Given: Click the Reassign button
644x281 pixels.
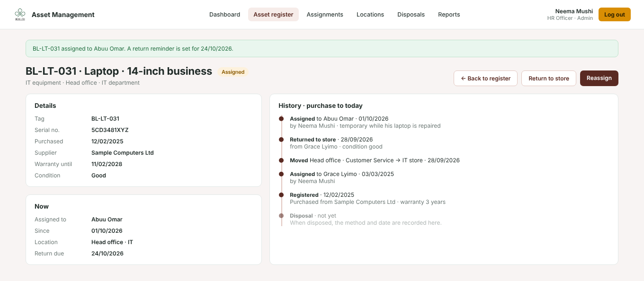Looking at the screenshot, I should (x=599, y=79).
